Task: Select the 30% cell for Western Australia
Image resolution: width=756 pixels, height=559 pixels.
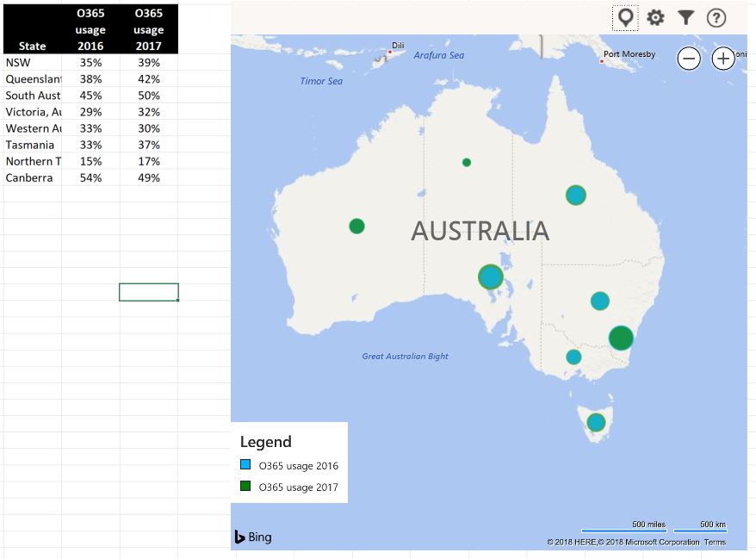Action: (x=148, y=128)
